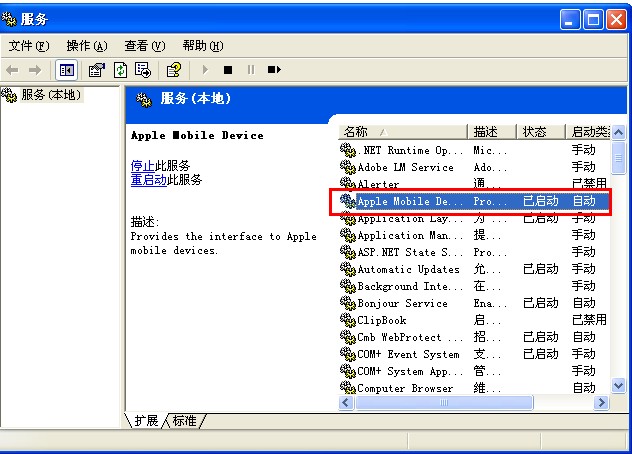Toggle the console tree pane icon

pyautogui.click(x=67, y=71)
